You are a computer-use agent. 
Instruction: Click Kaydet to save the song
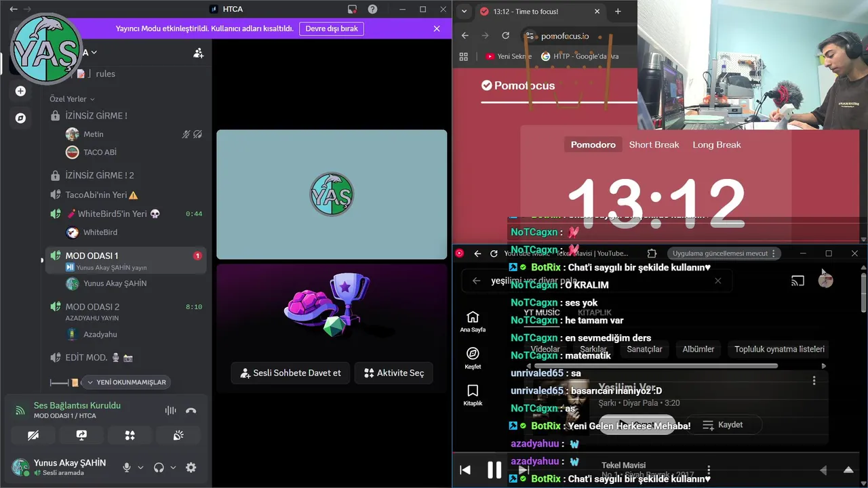[723, 425]
